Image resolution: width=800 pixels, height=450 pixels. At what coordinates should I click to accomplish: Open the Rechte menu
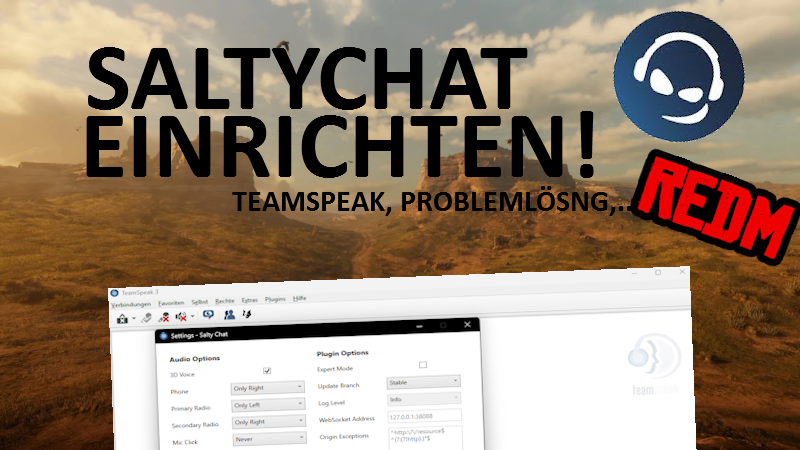point(224,301)
